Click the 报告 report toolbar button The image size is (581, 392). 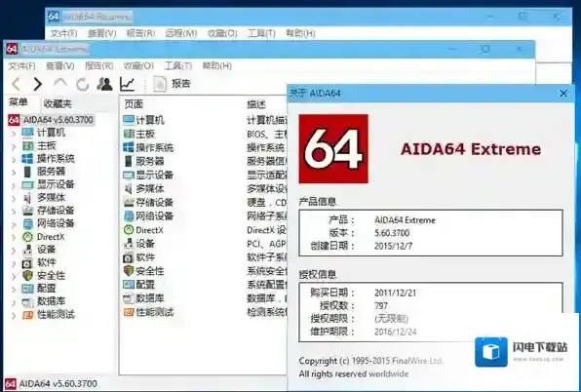coord(172,84)
